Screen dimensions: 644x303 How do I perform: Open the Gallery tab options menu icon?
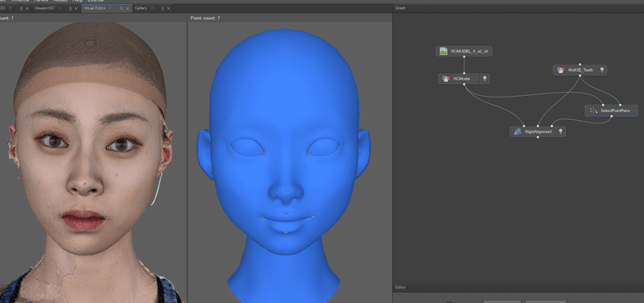coord(163,8)
